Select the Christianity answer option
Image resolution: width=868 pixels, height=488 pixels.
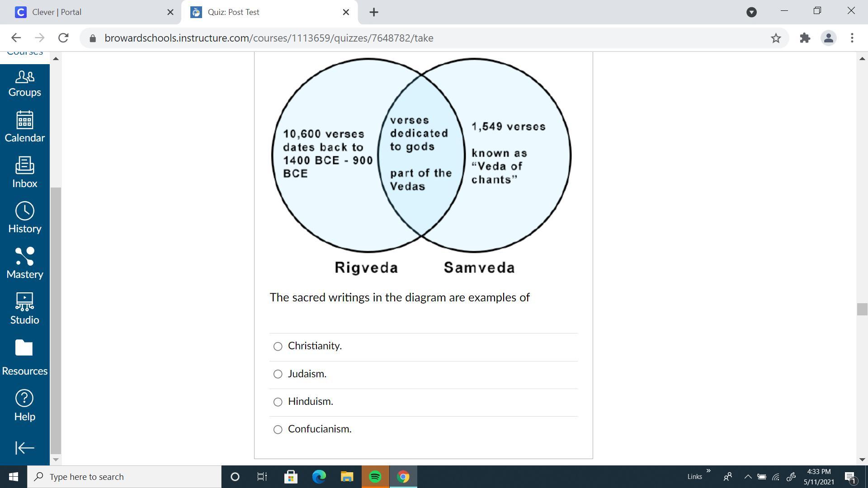point(278,347)
